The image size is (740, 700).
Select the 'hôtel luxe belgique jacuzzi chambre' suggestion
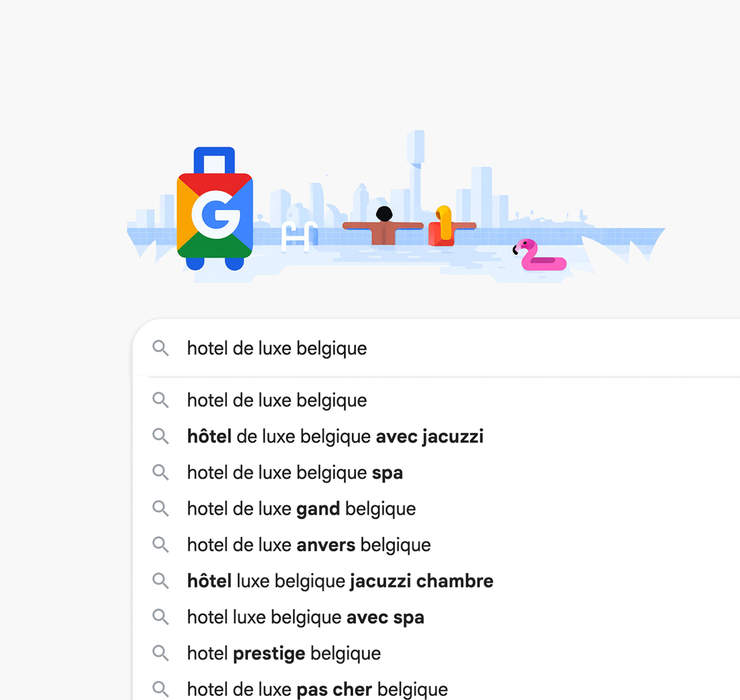tap(340, 581)
